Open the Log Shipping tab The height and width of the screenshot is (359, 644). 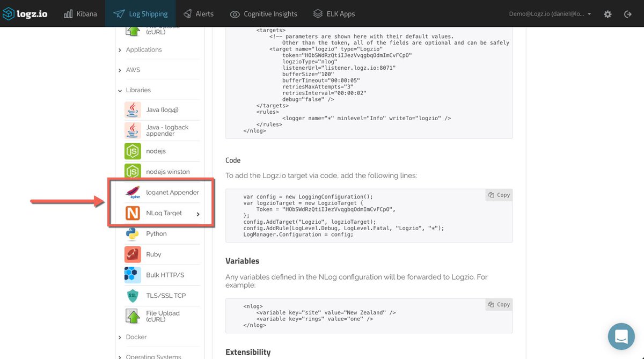[141, 13]
